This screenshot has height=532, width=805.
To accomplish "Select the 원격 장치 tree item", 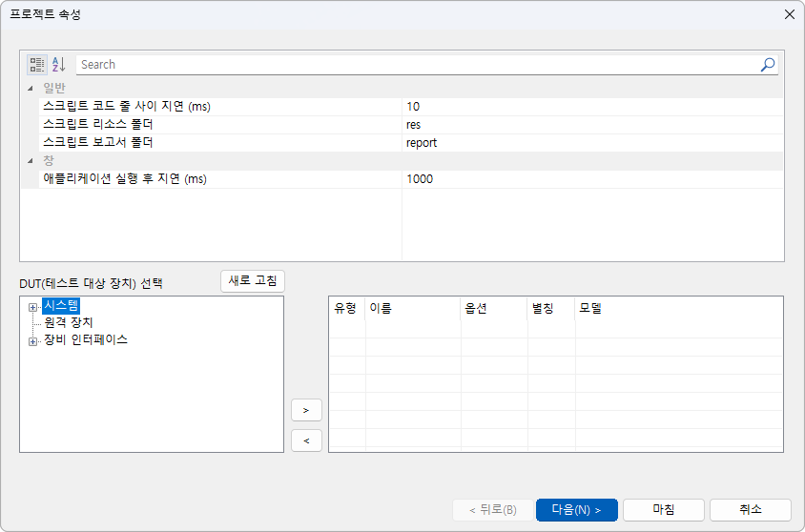I will point(69,322).
